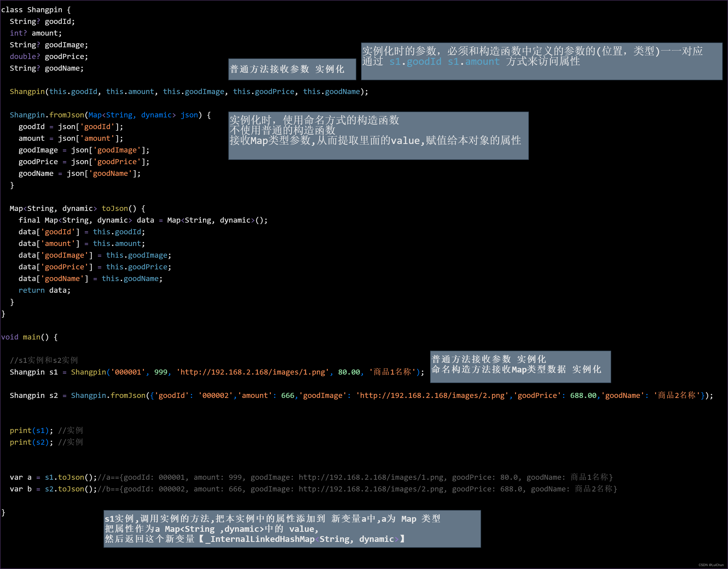Click the line amount = json['amount'];

[x=71, y=138]
